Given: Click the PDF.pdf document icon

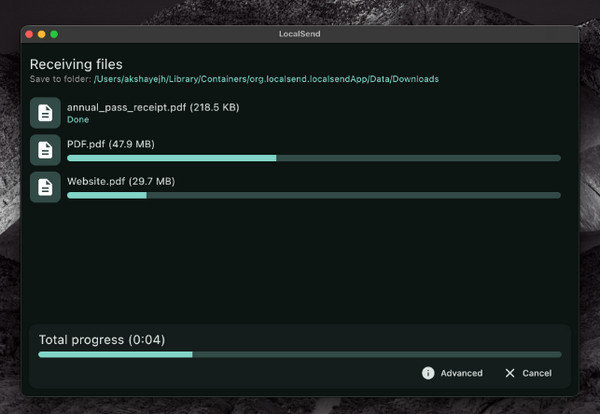Looking at the screenshot, I should click(45, 150).
